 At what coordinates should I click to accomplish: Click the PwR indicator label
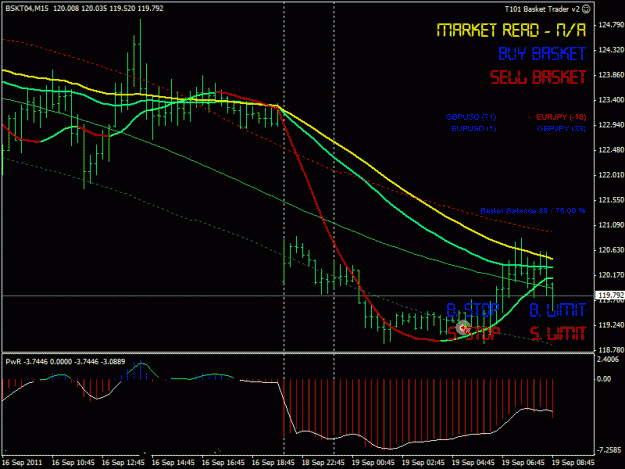coord(13,362)
